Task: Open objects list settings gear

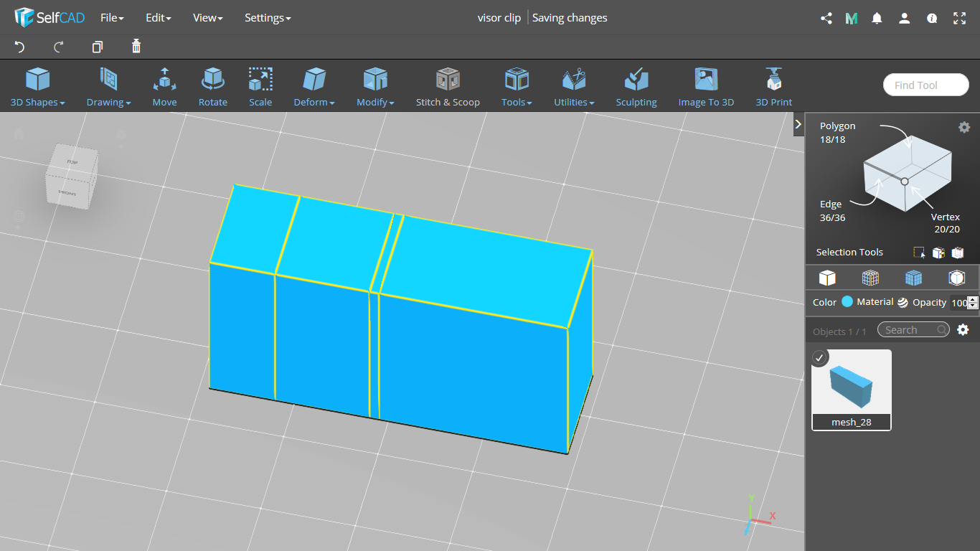Action: tap(963, 330)
